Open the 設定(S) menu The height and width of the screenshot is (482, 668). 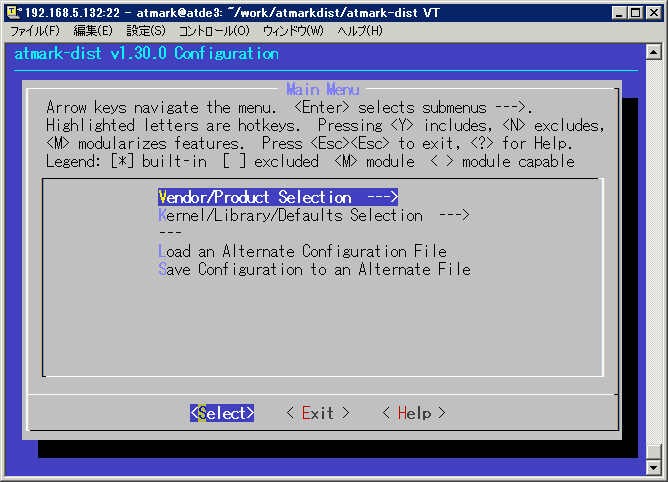pyautogui.click(x=146, y=31)
